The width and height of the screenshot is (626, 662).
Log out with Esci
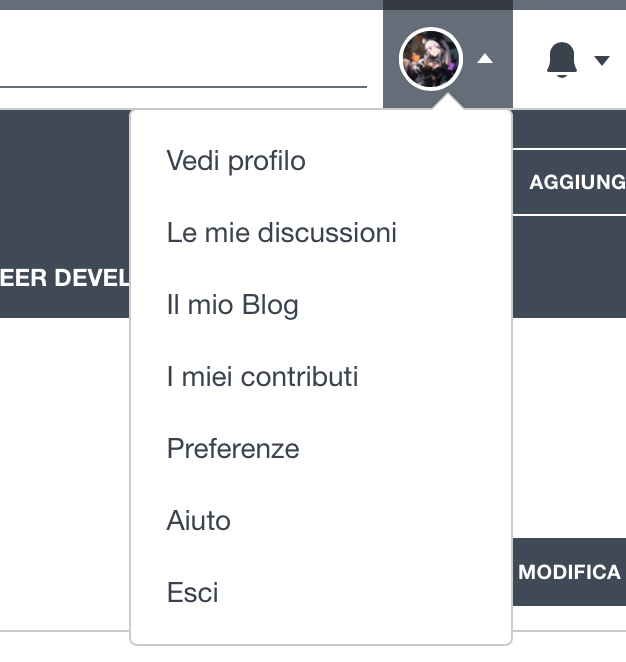[192, 592]
